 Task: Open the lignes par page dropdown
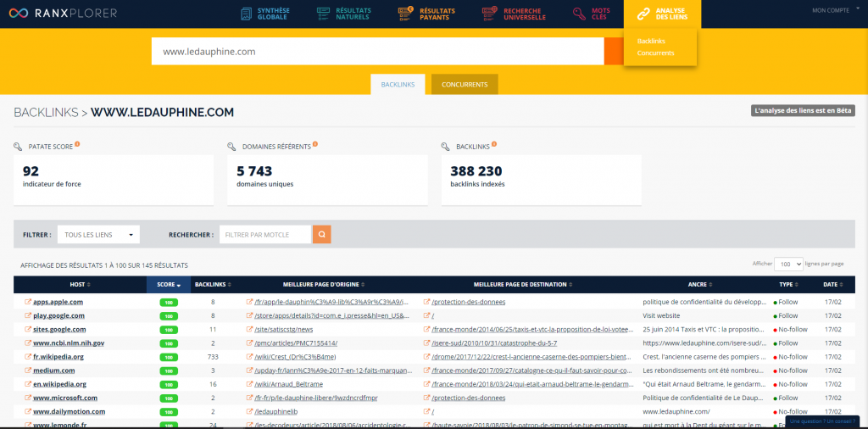click(x=788, y=264)
